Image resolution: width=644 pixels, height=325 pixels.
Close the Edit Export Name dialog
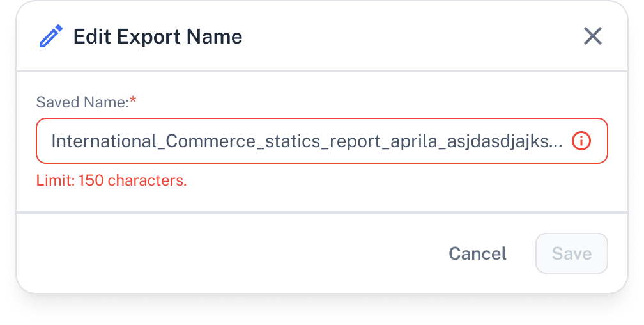(593, 36)
